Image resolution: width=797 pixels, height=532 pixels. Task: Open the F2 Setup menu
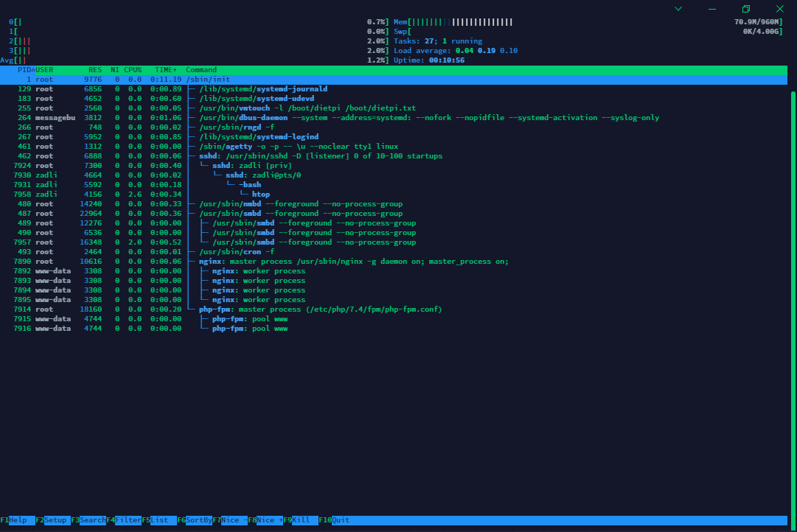(53, 519)
